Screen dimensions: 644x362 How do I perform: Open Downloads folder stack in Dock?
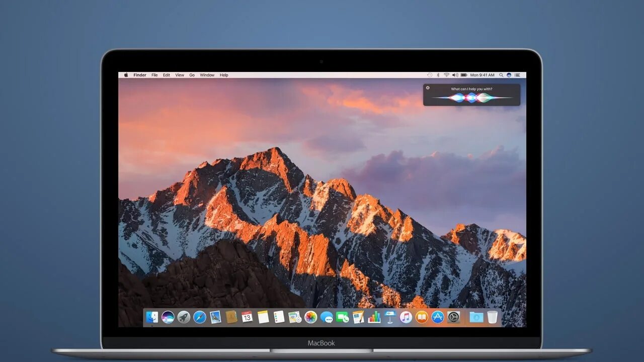point(476,317)
